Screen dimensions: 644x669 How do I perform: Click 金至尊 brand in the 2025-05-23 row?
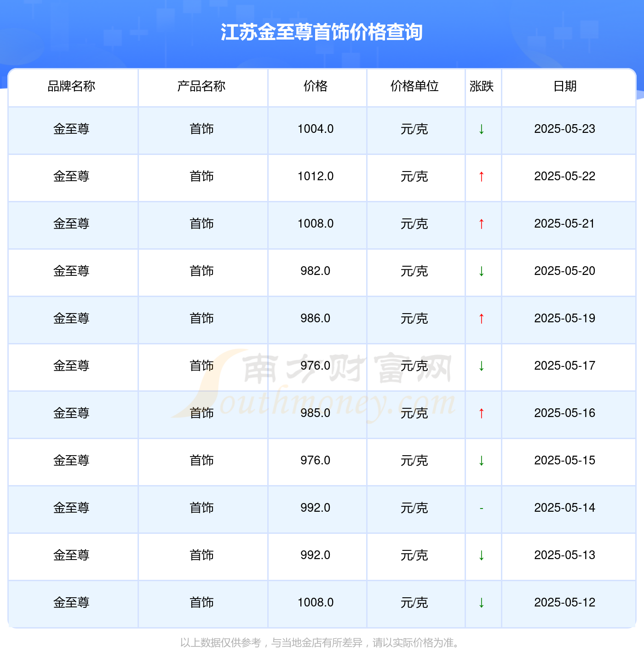pyautogui.click(x=71, y=129)
